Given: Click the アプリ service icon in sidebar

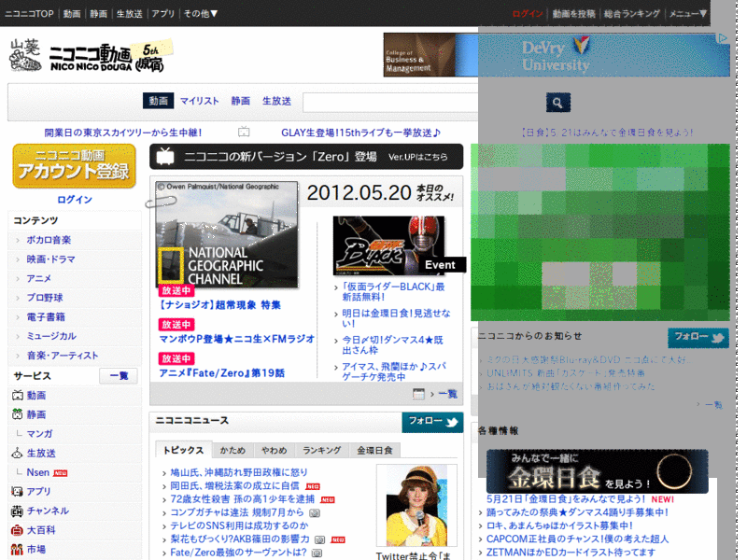Looking at the screenshot, I should [x=17, y=492].
